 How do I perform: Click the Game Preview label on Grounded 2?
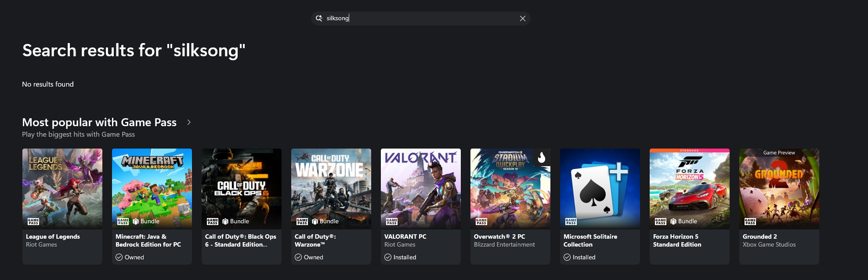point(779,153)
